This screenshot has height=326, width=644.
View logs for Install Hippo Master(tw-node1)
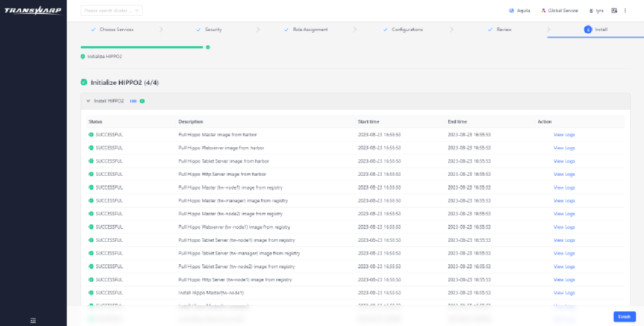[x=564, y=293]
